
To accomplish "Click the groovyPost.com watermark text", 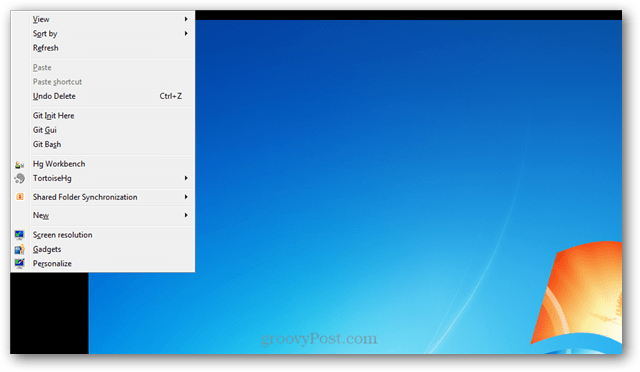I will 319,339.
